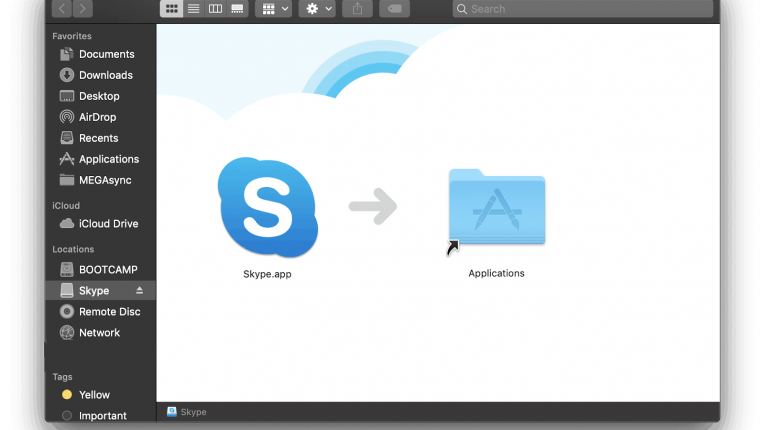Screen dimensions: 765x430
Task: Click the Search field
Action: pos(583,9)
